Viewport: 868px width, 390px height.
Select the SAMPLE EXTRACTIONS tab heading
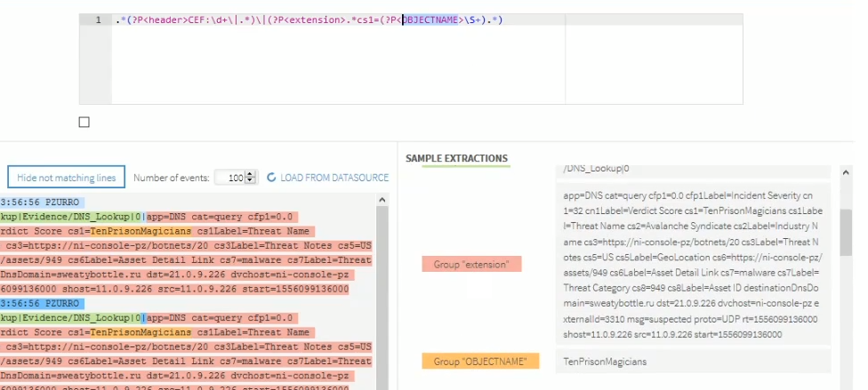click(x=457, y=158)
